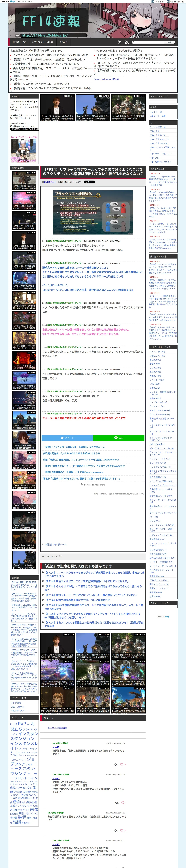Viewport: 186px width, 868px height.
Task: Open 213コメント link under article title
Action: coord(50,182)
